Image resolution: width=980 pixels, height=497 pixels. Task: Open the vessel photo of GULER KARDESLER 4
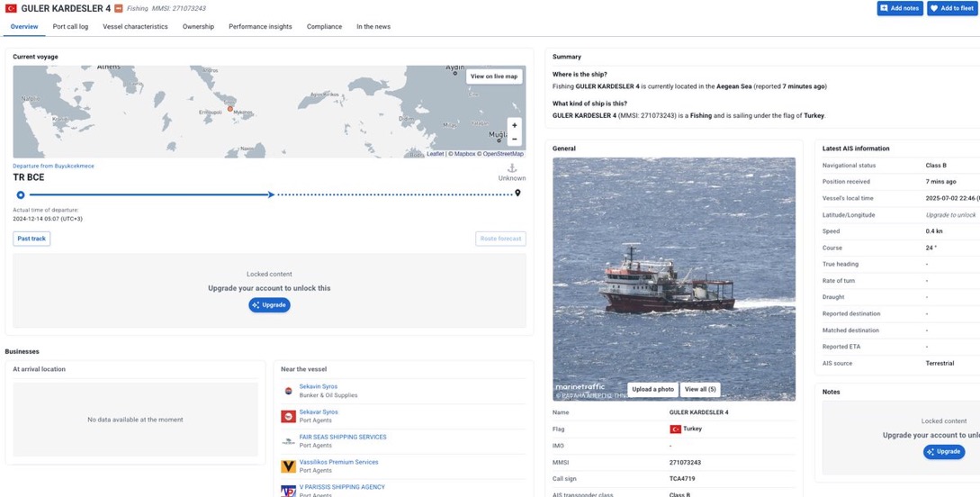[673, 270]
